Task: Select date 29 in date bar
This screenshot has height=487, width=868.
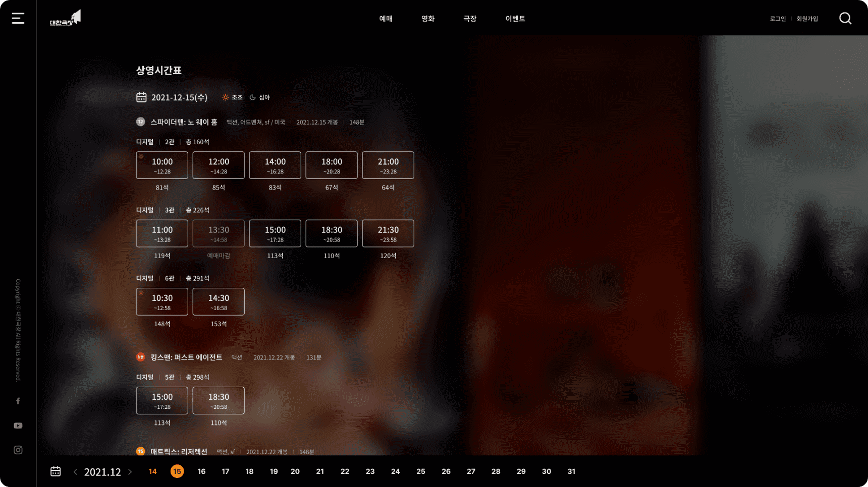Action: click(521, 471)
